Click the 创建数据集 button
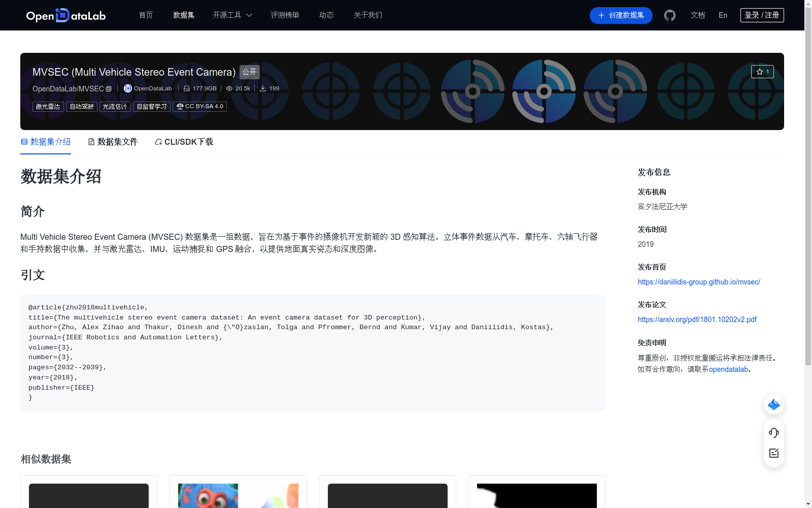812x508 pixels. [621, 15]
